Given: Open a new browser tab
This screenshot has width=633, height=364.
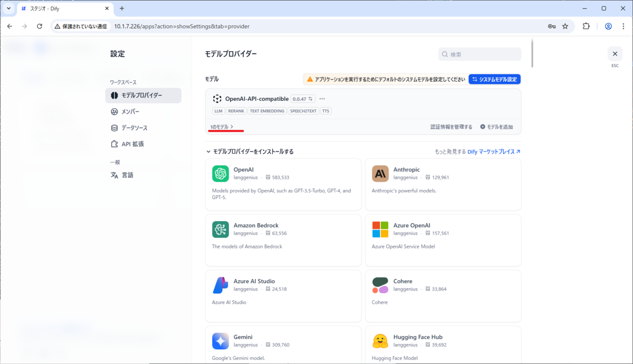Looking at the screenshot, I should click(x=122, y=8).
